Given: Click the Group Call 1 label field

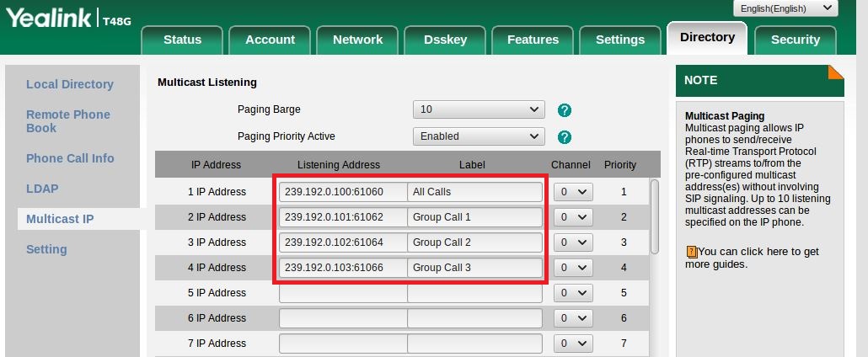Looking at the screenshot, I should tap(475, 217).
